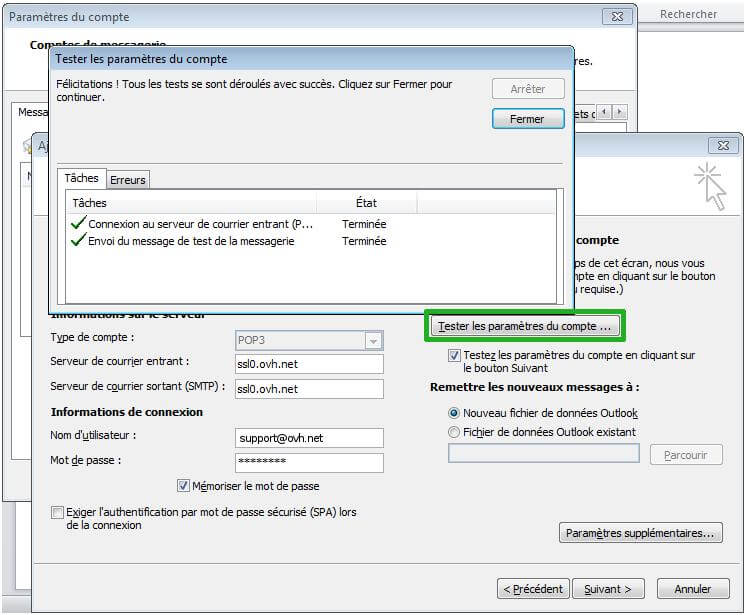Viewport: 745px width, 615px height.
Task: Select Nouveau fichier de données Outlook
Action: click(455, 413)
